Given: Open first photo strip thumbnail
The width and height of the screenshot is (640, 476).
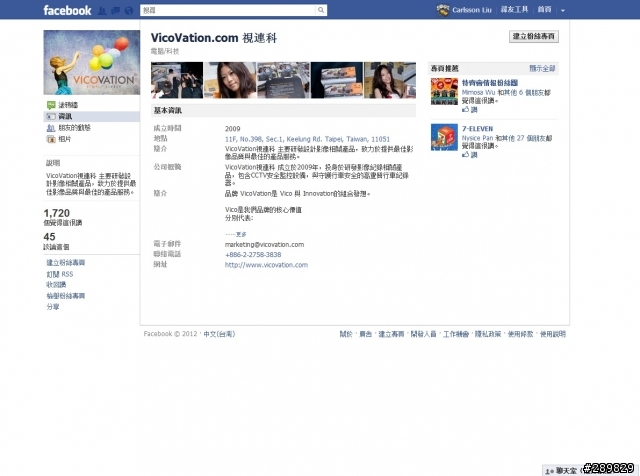Looking at the screenshot, I should click(x=177, y=80).
